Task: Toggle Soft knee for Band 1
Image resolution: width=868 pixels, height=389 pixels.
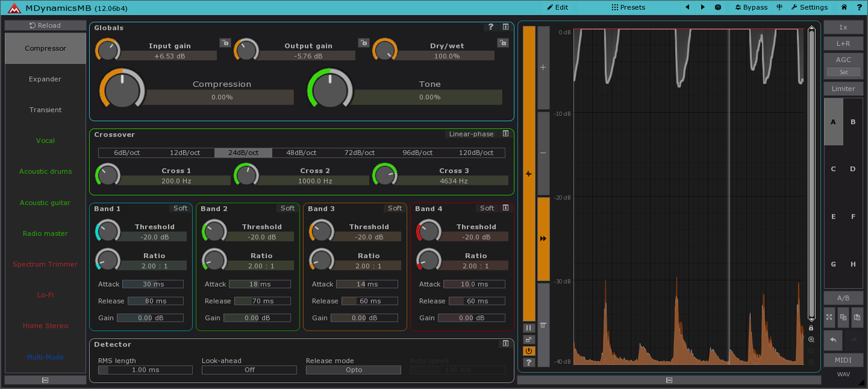Action: [180, 208]
